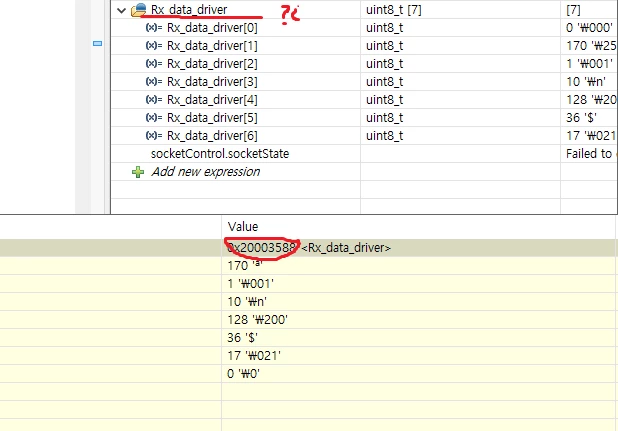Click type cell uint8_t [7]
The height and width of the screenshot is (431, 618).
point(394,10)
